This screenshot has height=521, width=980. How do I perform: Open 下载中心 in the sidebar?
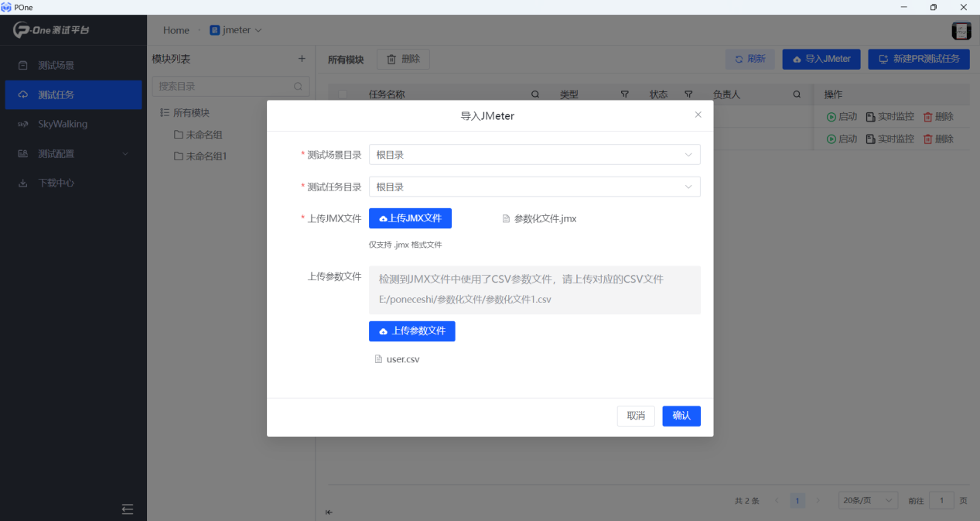point(56,183)
